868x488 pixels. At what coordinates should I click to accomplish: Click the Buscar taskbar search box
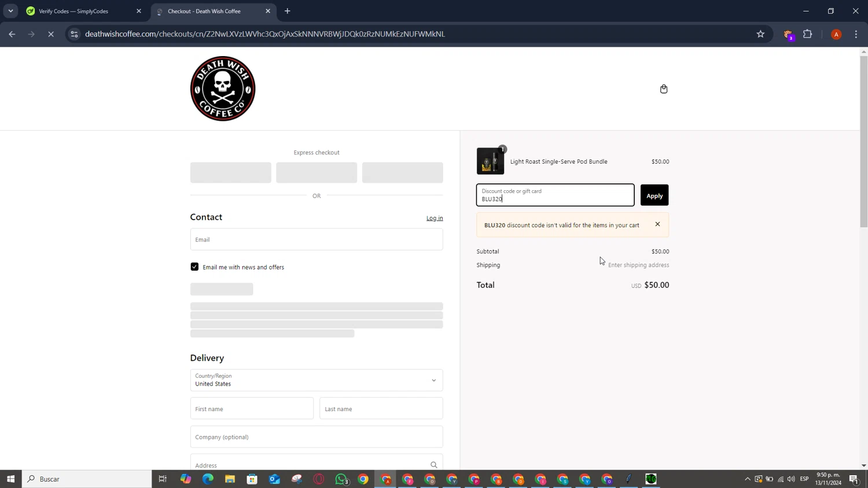(x=87, y=479)
